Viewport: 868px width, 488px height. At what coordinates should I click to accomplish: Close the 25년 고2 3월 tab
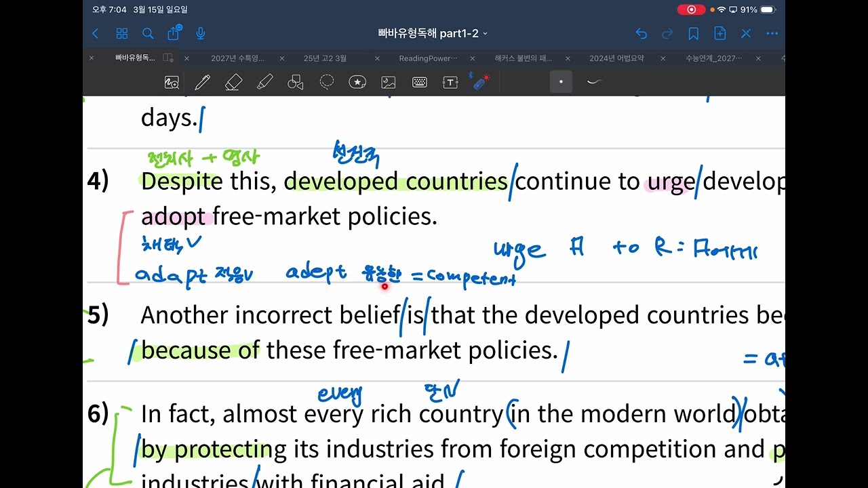click(x=282, y=58)
